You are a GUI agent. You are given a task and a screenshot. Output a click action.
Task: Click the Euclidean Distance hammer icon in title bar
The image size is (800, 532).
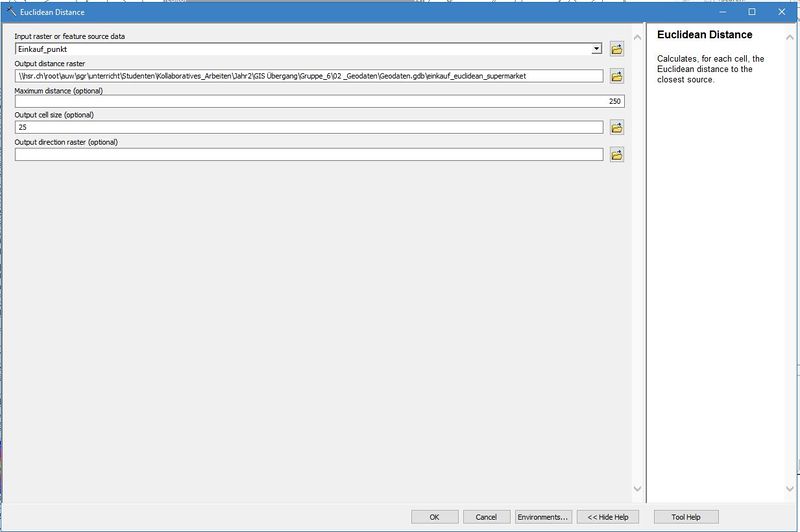click(x=11, y=12)
